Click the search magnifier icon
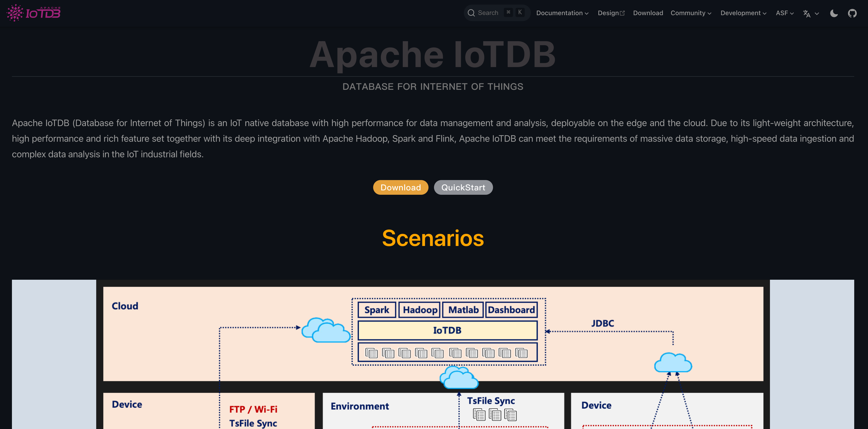 471,13
